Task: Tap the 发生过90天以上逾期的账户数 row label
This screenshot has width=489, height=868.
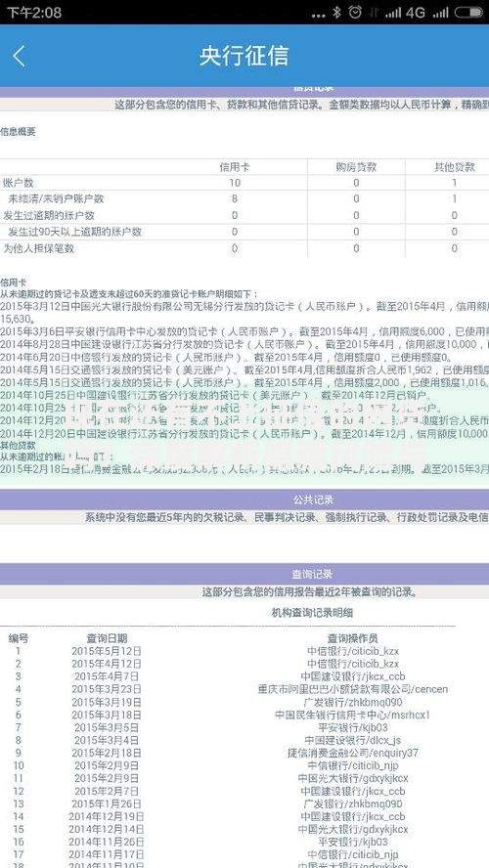Action: point(74,232)
